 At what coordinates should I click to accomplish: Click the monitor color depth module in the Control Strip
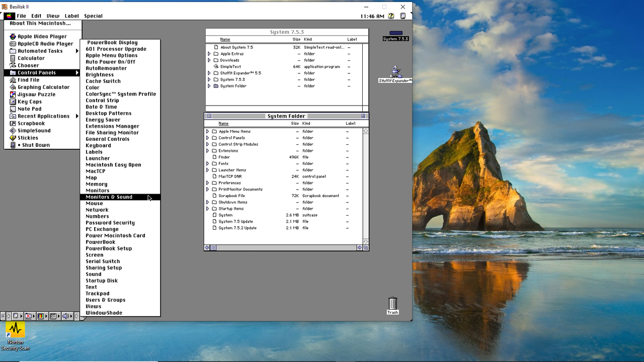pos(43,316)
